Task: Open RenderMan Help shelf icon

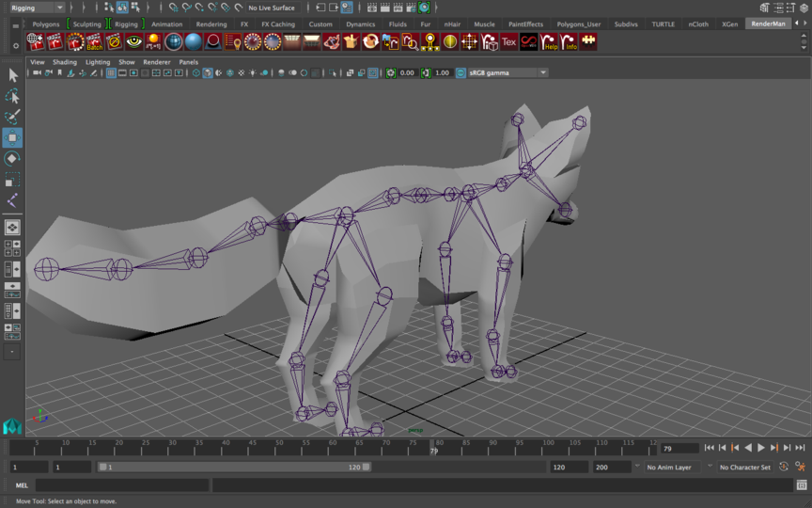Action: tap(549, 41)
